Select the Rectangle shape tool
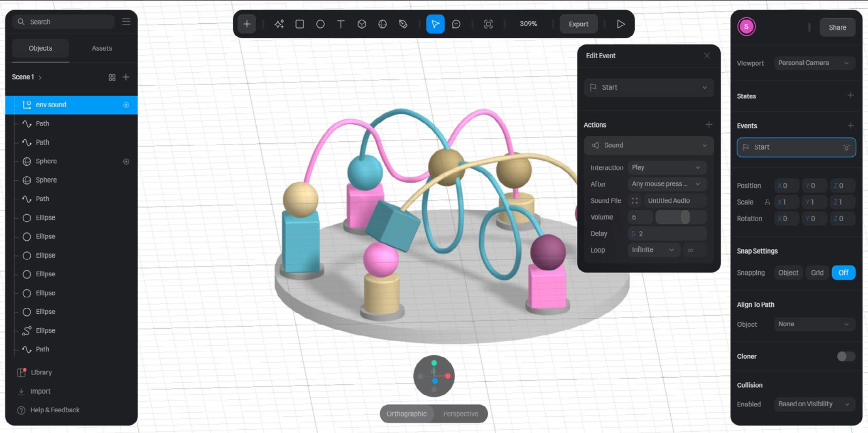 [x=299, y=24]
